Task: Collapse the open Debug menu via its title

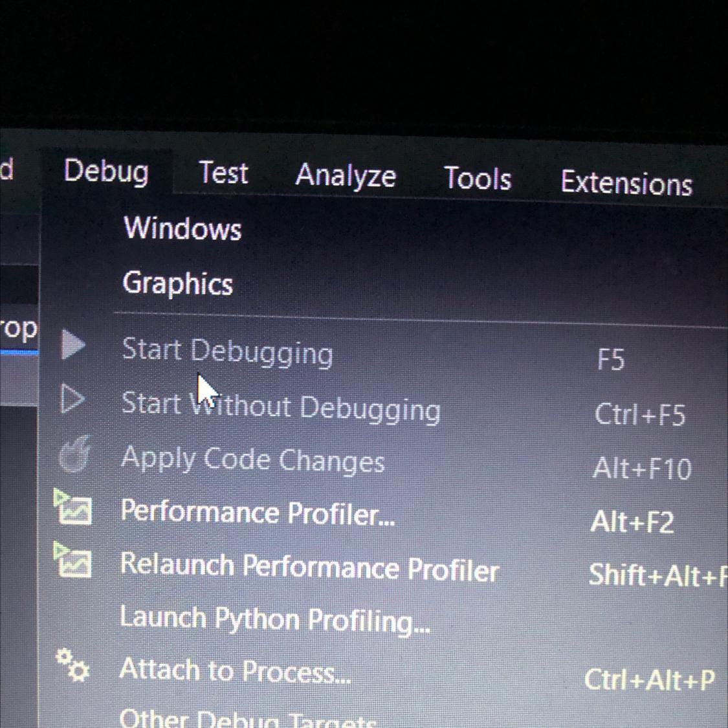Action: (x=106, y=171)
